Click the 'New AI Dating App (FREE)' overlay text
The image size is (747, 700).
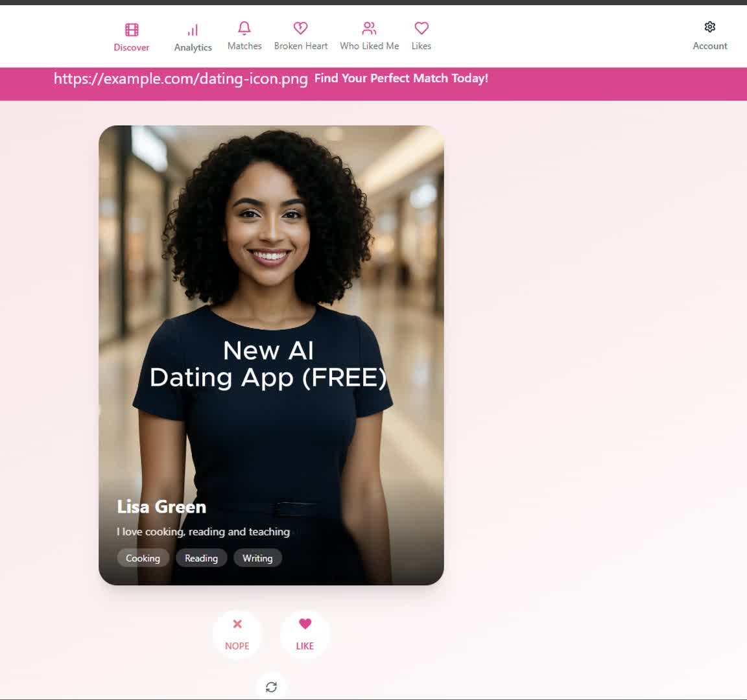pyautogui.click(x=268, y=364)
